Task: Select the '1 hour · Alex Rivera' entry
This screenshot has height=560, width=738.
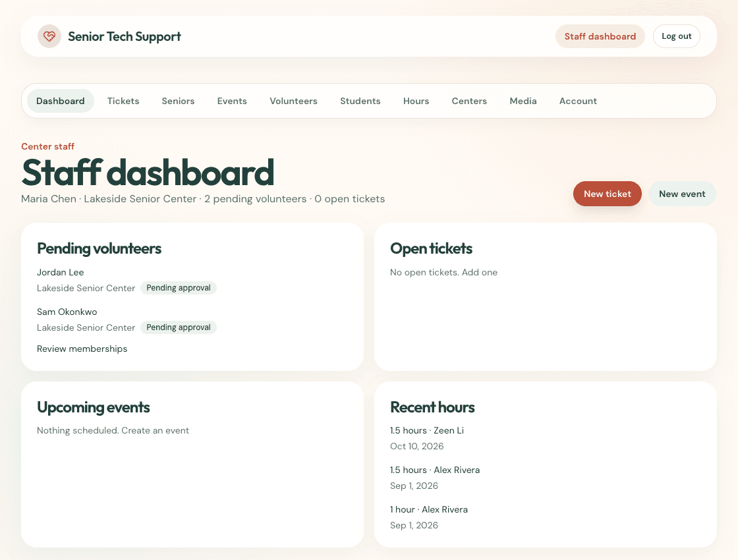Action: coord(429,510)
